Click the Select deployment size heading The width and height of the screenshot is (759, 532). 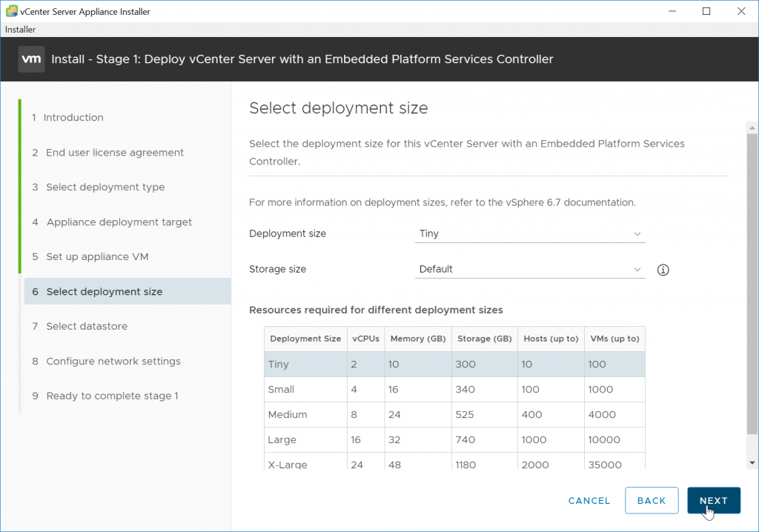pos(338,108)
